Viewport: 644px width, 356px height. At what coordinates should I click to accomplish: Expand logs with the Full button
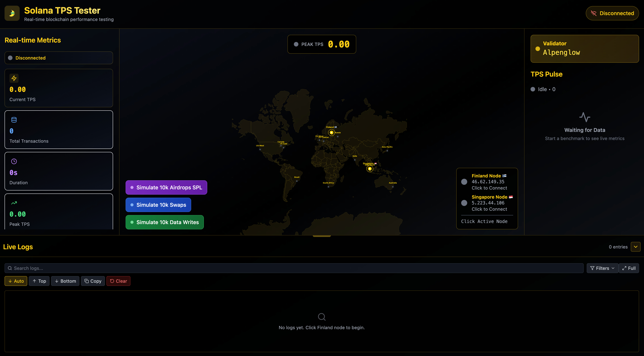[629, 268]
